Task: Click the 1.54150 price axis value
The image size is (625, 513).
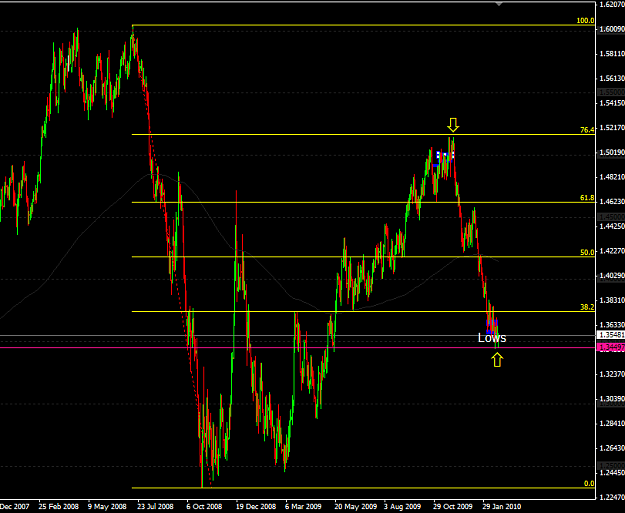Action: point(612,103)
